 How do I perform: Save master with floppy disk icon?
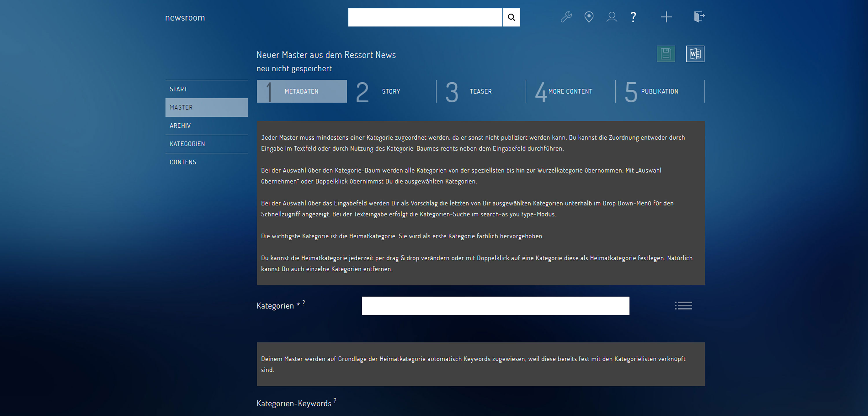point(665,54)
